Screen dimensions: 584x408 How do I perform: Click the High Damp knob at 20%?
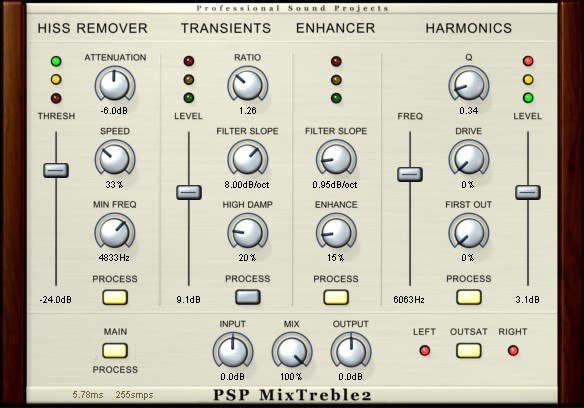coord(248,232)
